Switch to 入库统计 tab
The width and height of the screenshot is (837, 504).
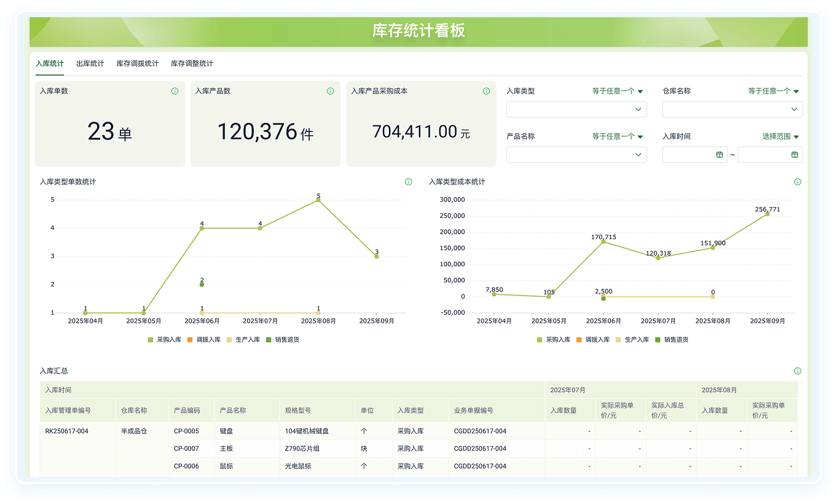point(50,63)
